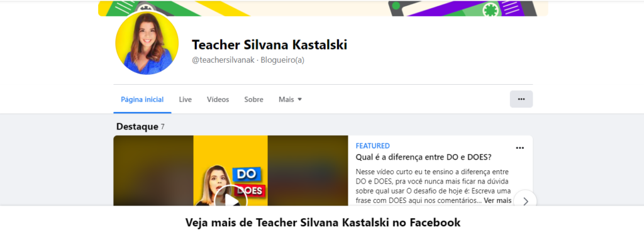Open the Vídeos tab
This screenshot has height=235, width=644.
coord(218,99)
